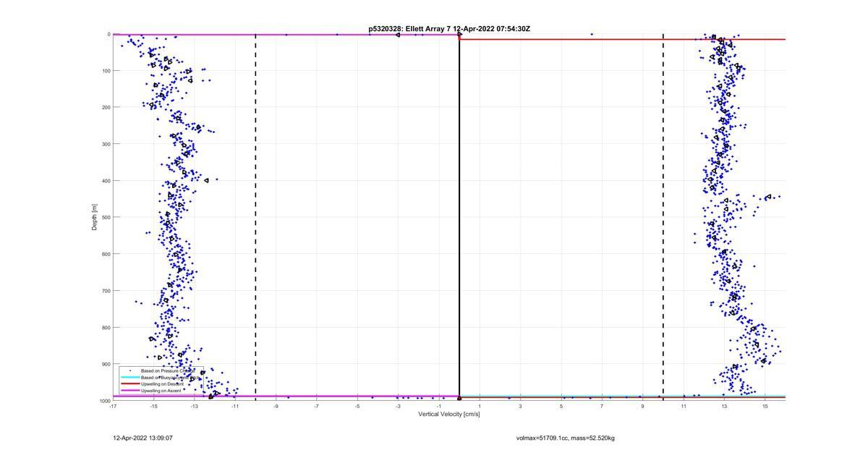Select the 'Depth [m]' y-axis label
The width and height of the screenshot is (868, 450).
pyautogui.click(x=95, y=217)
